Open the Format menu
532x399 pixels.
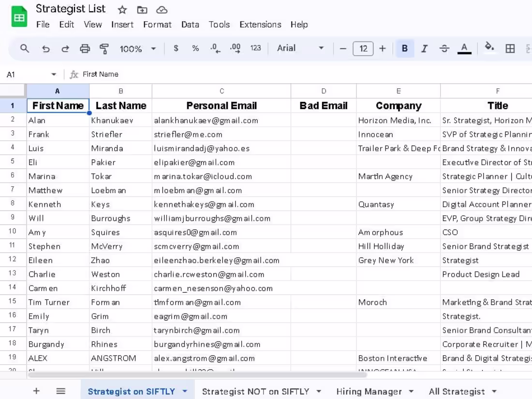click(157, 25)
